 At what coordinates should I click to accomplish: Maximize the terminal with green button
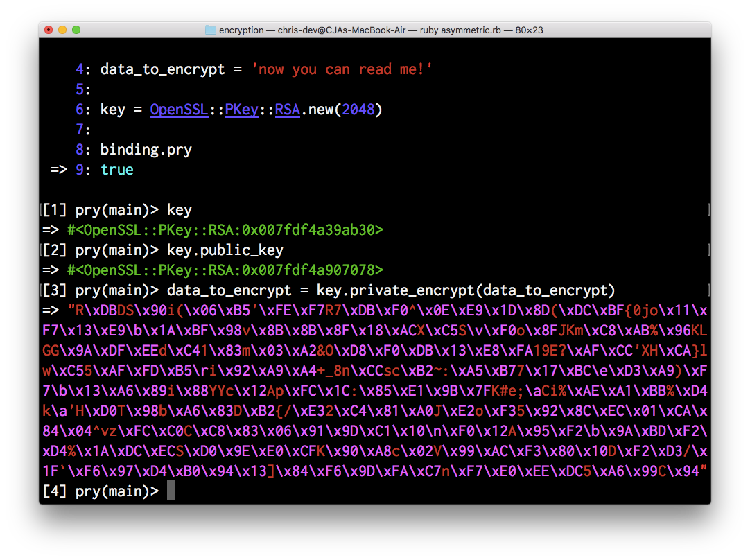point(76,30)
